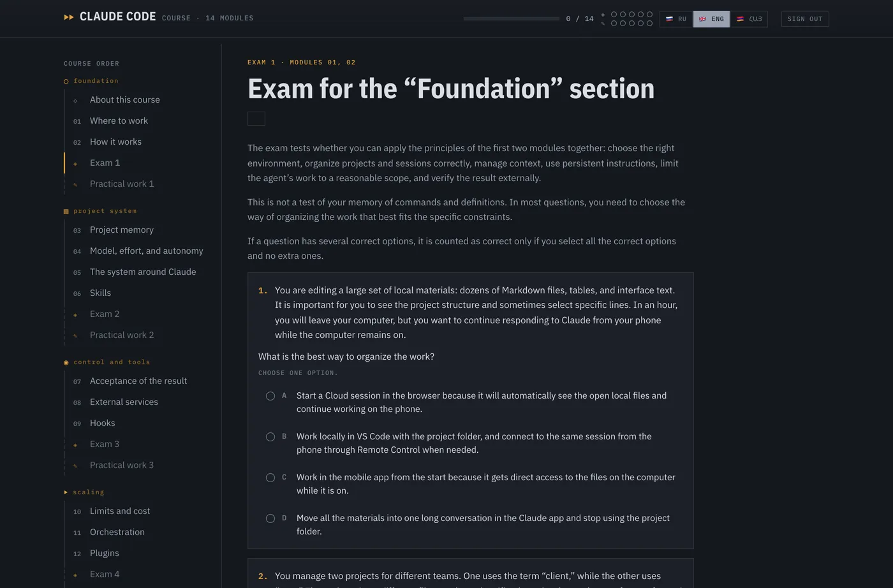The width and height of the screenshot is (893, 588).
Task: Click the diamond icon next to Exam 3
Action: (x=75, y=445)
